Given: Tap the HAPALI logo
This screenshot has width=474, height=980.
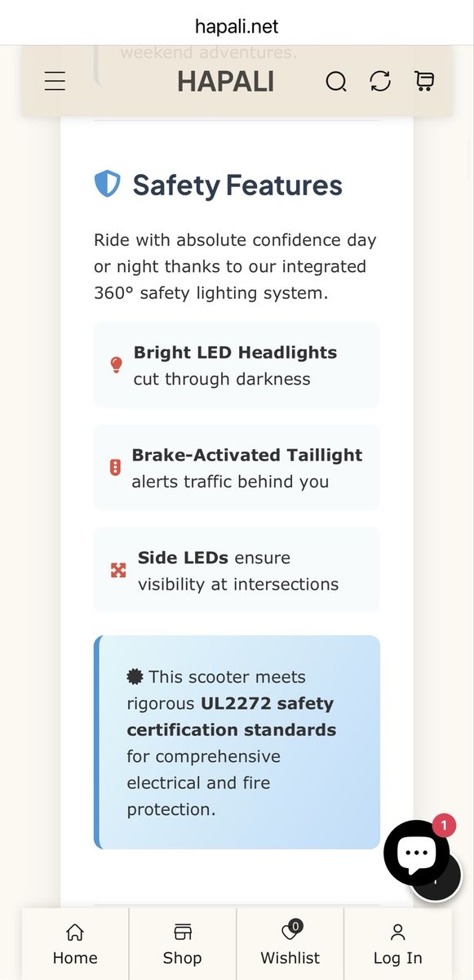Looking at the screenshot, I should 225,82.
